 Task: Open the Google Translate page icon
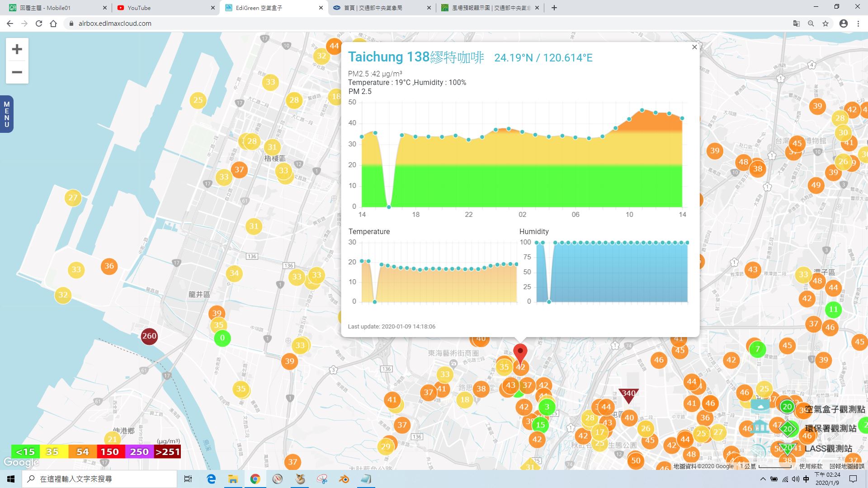pyautogui.click(x=797, y=23)
